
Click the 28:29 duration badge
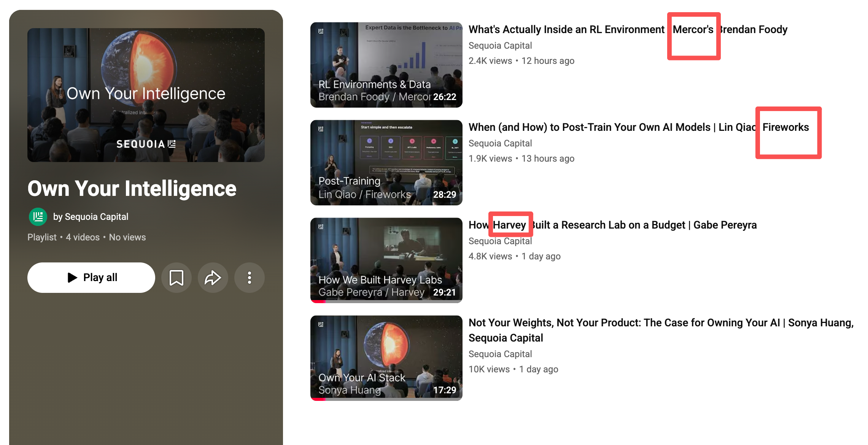tap(445, 195)
